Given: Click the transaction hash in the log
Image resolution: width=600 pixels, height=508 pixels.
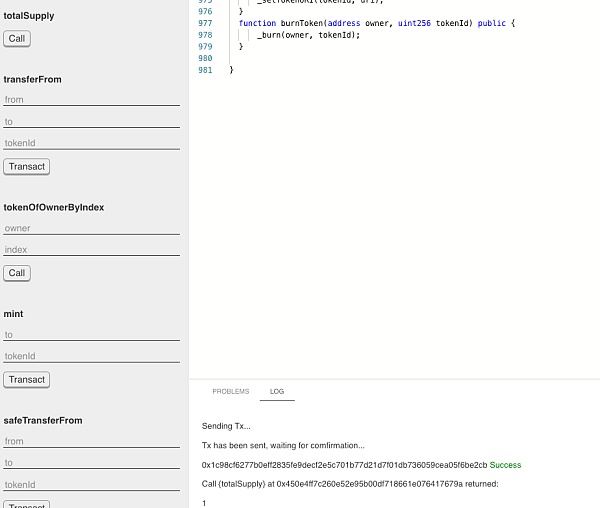Looking at the screenshot, I should tap(344, 465).
